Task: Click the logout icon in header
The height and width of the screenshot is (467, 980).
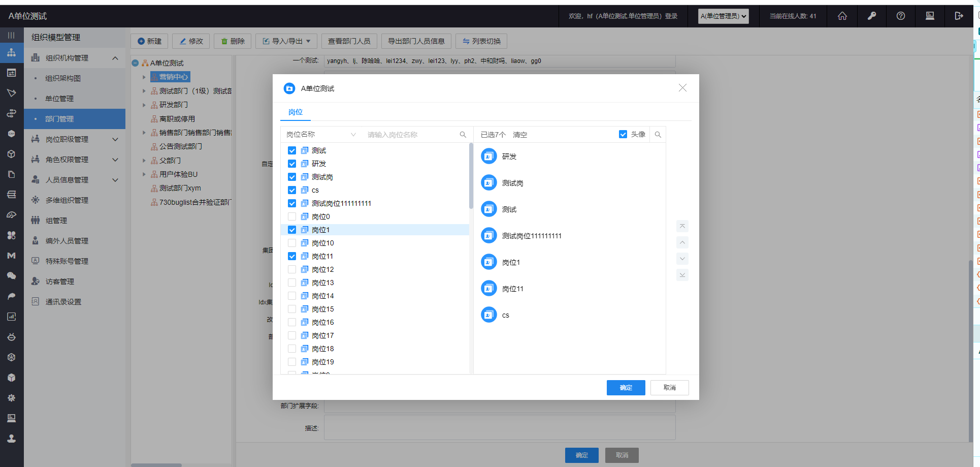Action: point(959,16)
